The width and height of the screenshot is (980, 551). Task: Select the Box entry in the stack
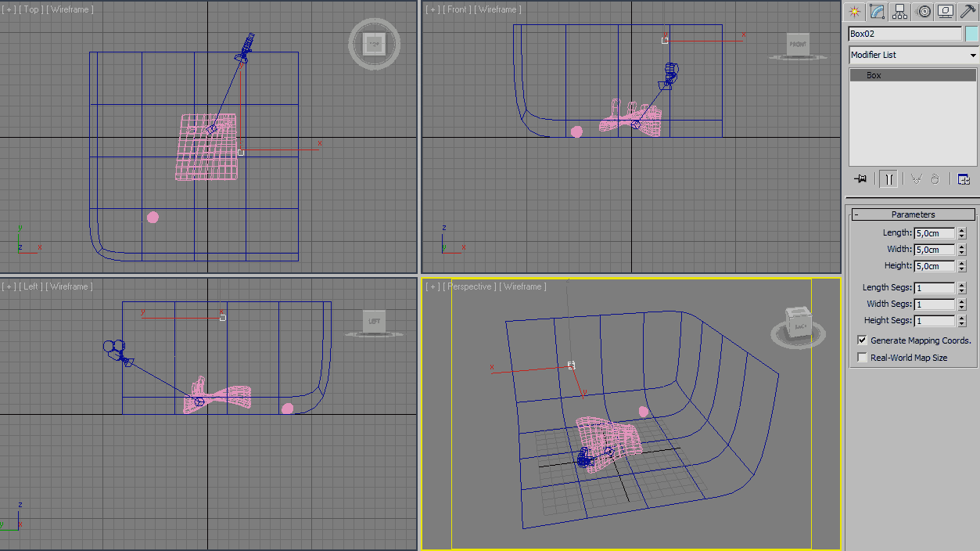[x=913, y=75]
